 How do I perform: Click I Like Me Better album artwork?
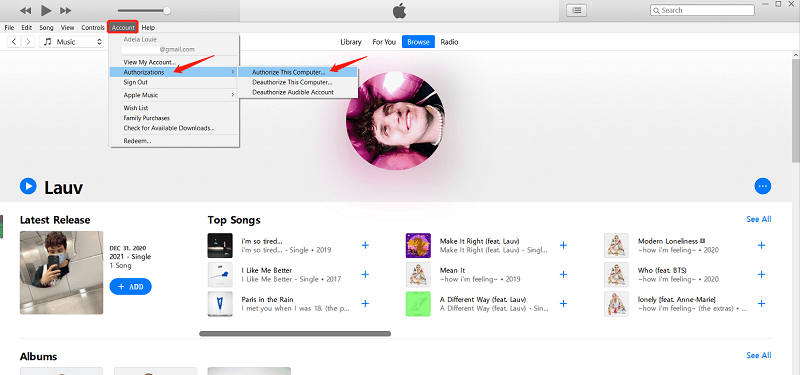click(x=220, y=274)
